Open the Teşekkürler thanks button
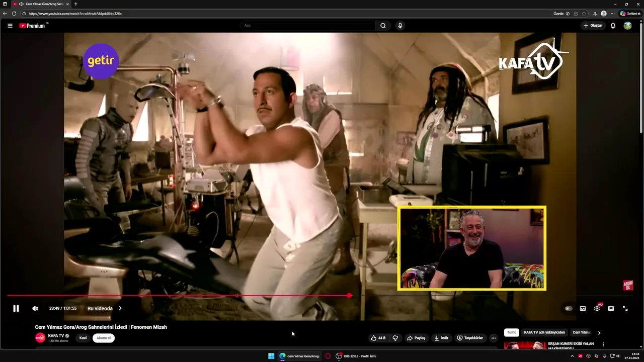The height and width of the screenshot is (362, 644). click(470, 338)
